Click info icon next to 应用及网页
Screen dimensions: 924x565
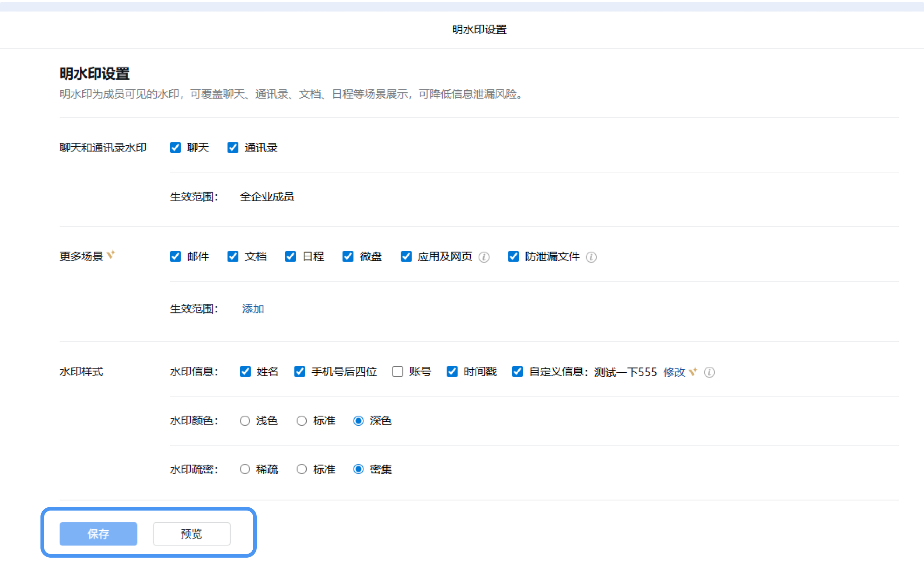484,257
